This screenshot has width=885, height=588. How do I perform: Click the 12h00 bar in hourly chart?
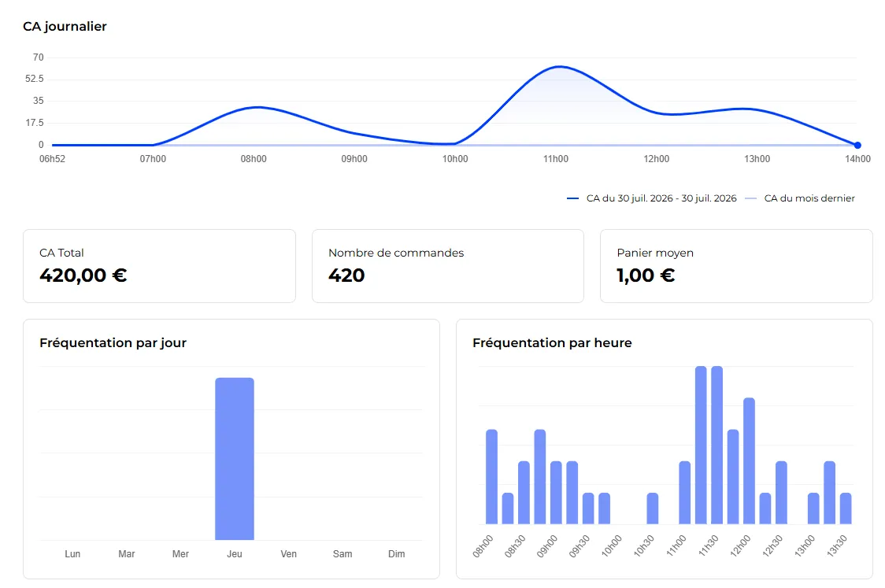749,461
